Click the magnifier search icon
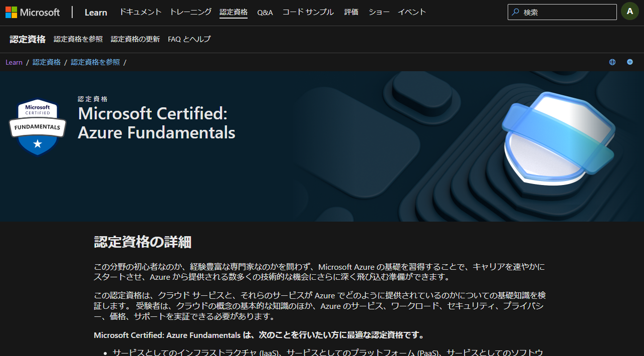Viewport: 644px width, 356px height. [x=515, y=12]
